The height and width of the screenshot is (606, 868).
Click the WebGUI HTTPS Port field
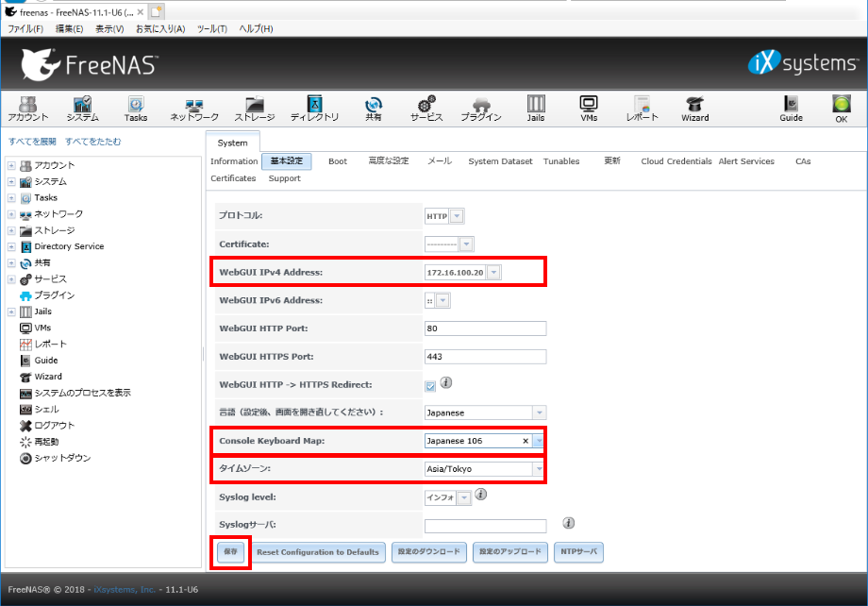click(x=486, y=357)
